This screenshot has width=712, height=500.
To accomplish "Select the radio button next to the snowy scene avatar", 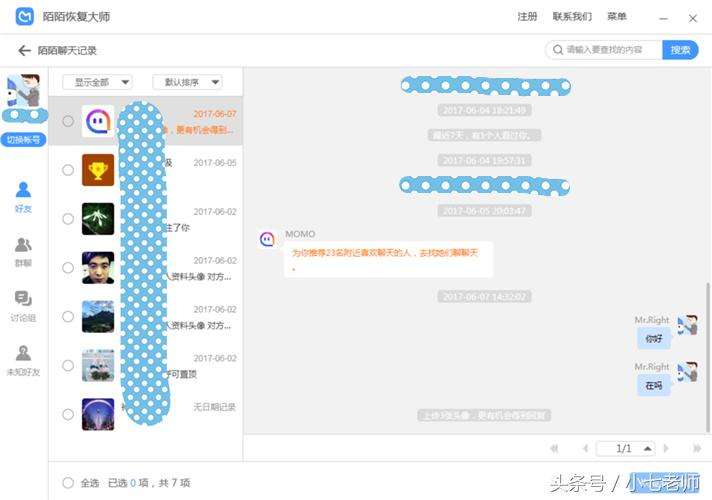I will (68, 366).
